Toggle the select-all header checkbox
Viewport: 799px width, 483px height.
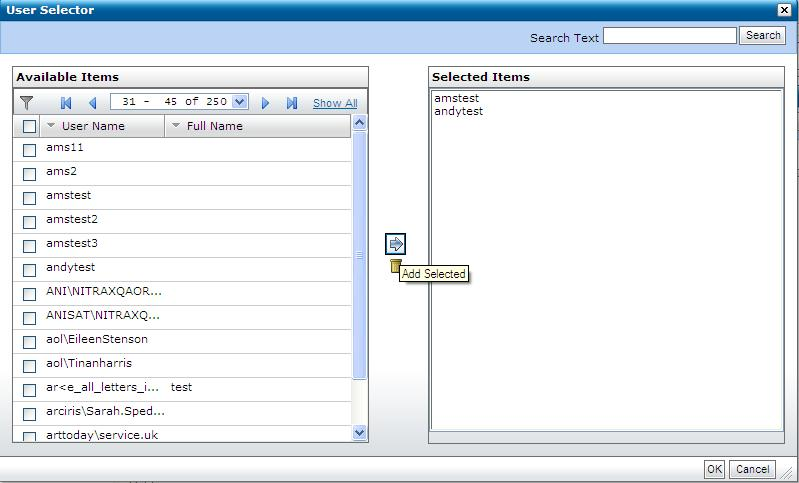point(30,126)
